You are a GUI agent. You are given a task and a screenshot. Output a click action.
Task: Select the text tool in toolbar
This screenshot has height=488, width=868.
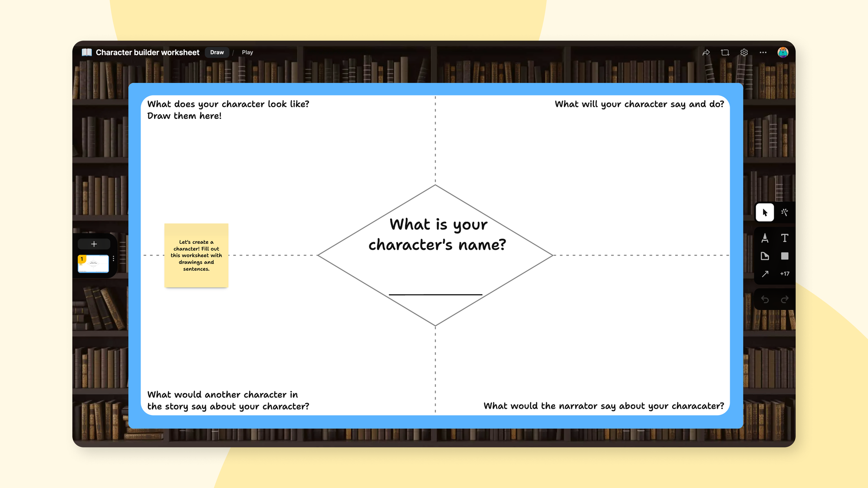point(785,238)
